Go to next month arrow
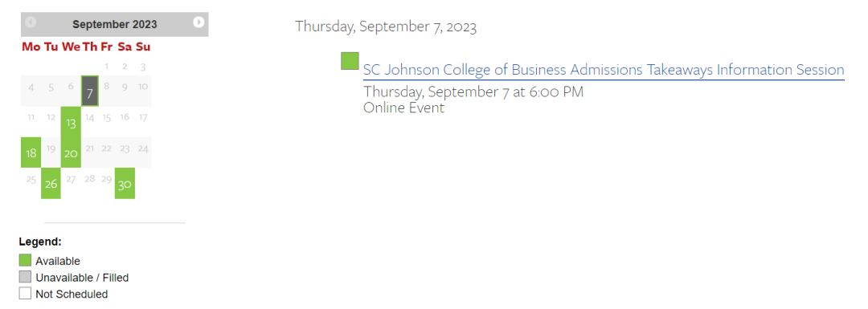This screenshot has height=309, width=868. [199, 22]
